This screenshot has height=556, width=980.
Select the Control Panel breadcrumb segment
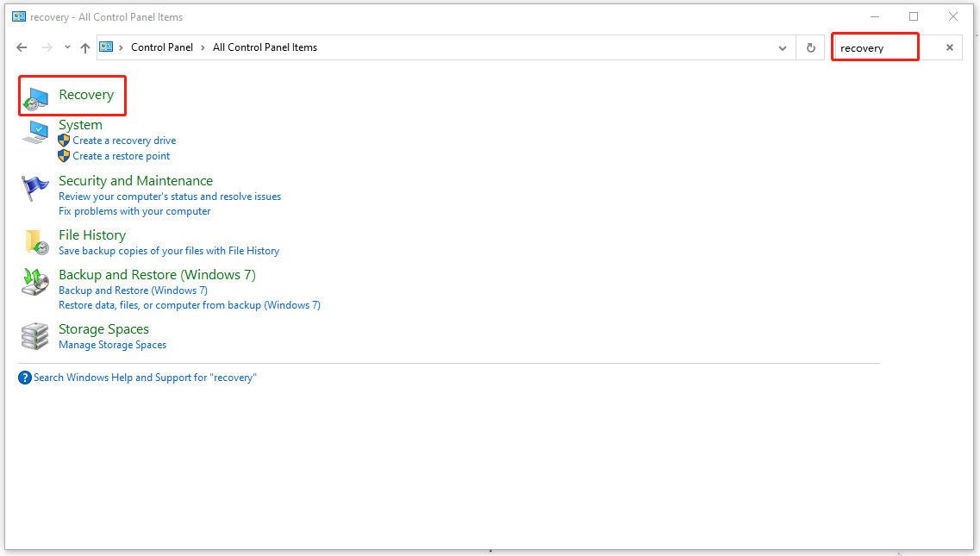coord(162,47)
